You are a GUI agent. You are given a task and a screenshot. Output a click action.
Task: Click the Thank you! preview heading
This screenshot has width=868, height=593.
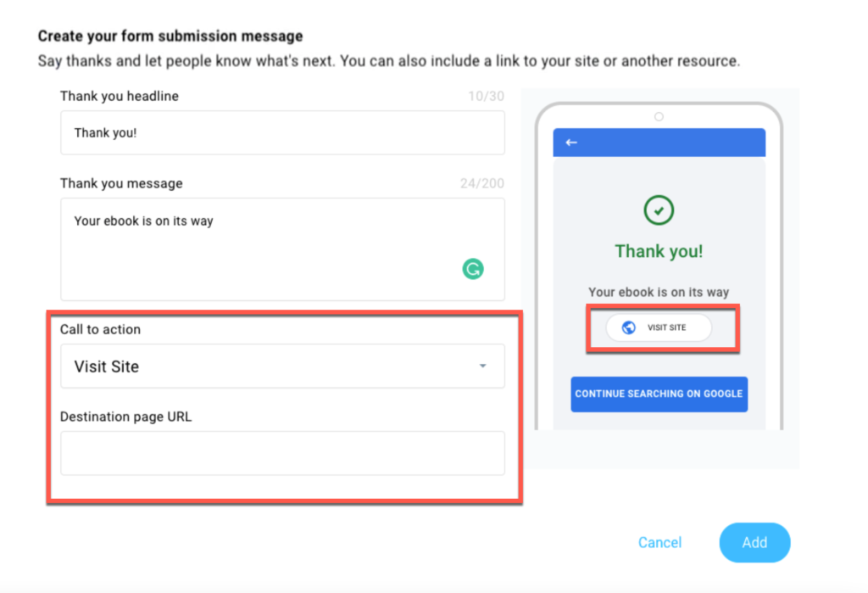(x=659, y=251)
